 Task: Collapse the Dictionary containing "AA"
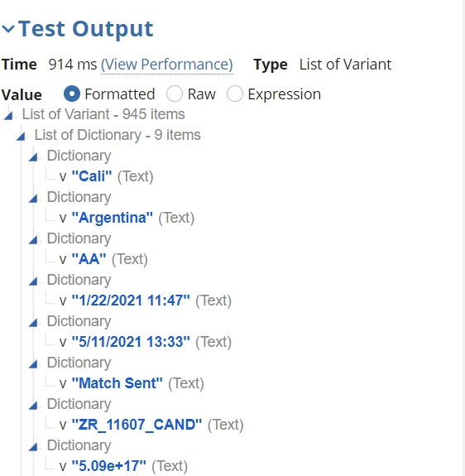click(x=33, y=239)
